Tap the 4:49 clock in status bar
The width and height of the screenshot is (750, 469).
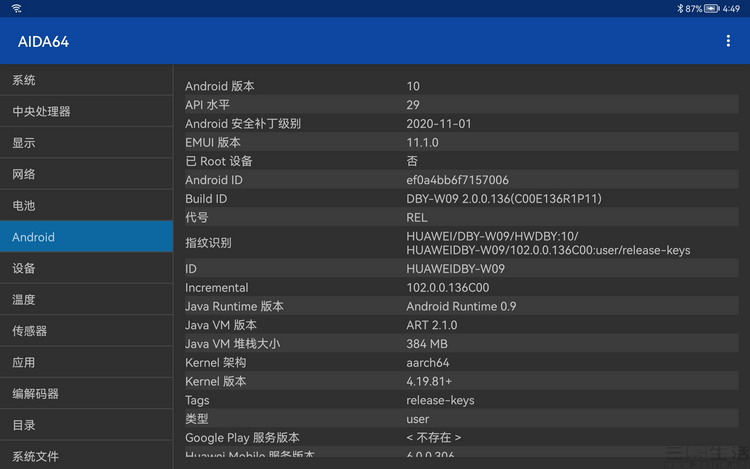(731, 9)
